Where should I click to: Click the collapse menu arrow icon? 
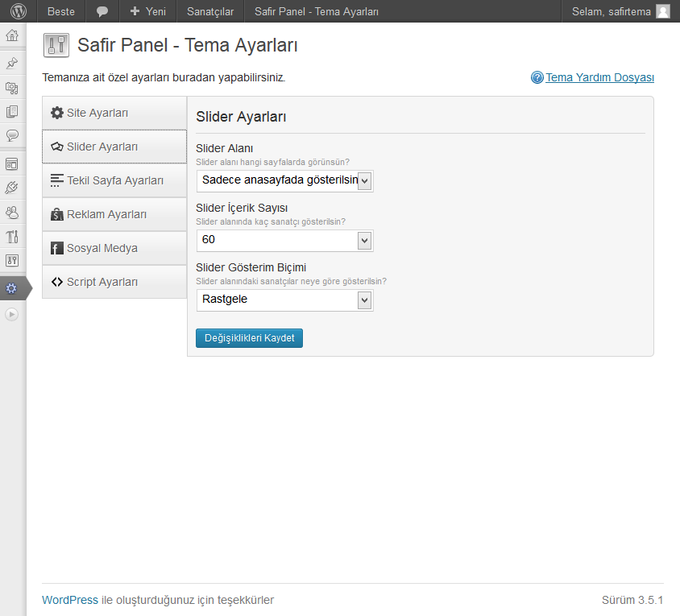pos(12,314)
